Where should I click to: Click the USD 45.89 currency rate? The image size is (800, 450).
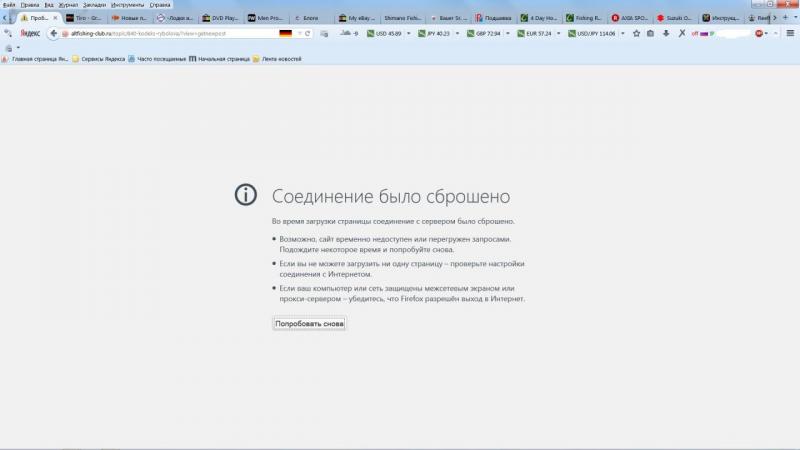(384, 33)
